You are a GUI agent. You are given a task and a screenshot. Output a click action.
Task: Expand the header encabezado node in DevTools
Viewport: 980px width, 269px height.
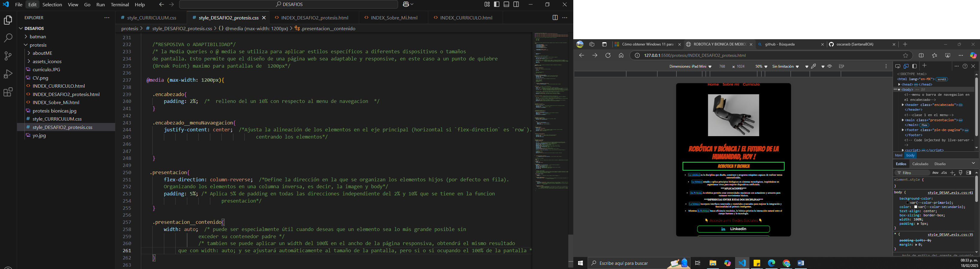903,105
